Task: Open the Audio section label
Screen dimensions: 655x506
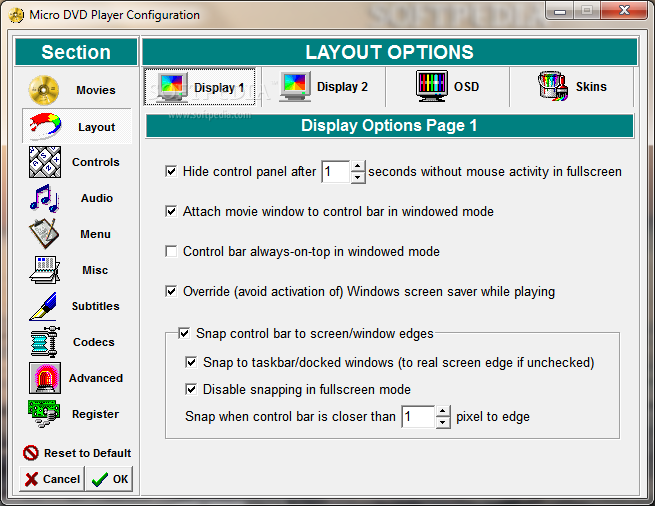Action: click(97, 198)
